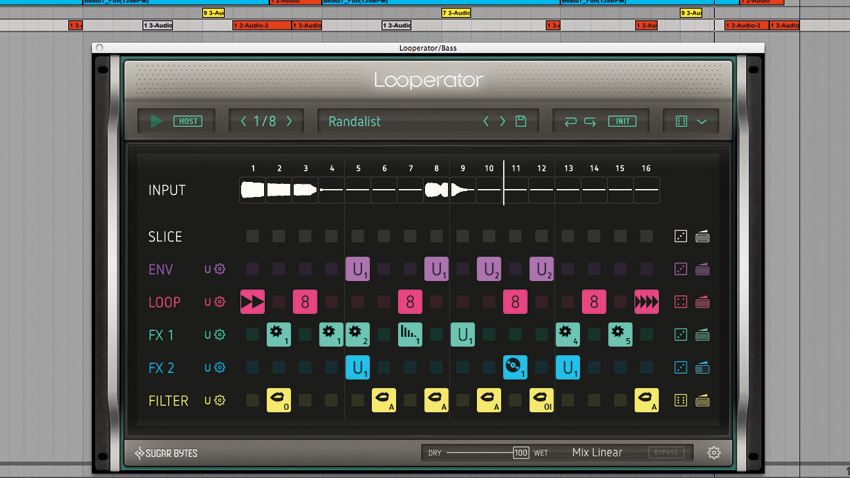
Task: Clear the FX 2 row with eraser icon
Action: click(703, 367)
